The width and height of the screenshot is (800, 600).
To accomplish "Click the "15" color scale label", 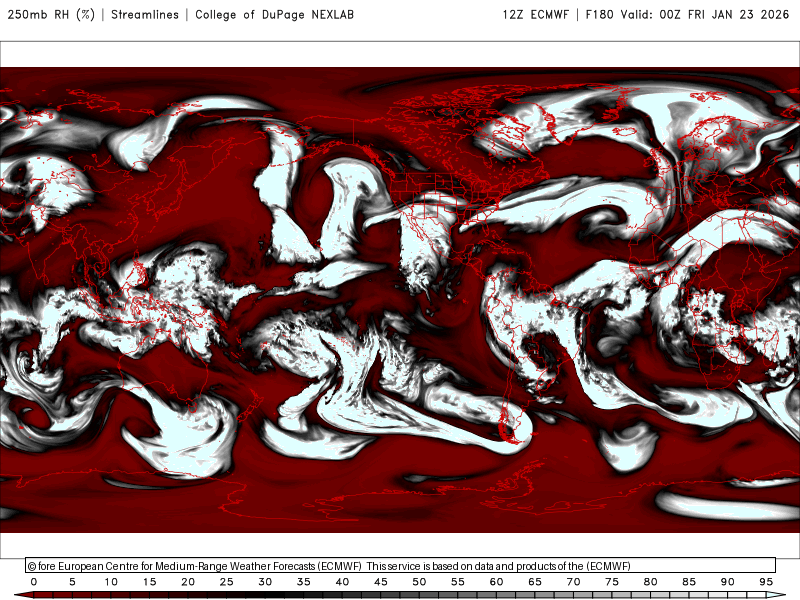I will click(x=149, y=582).
